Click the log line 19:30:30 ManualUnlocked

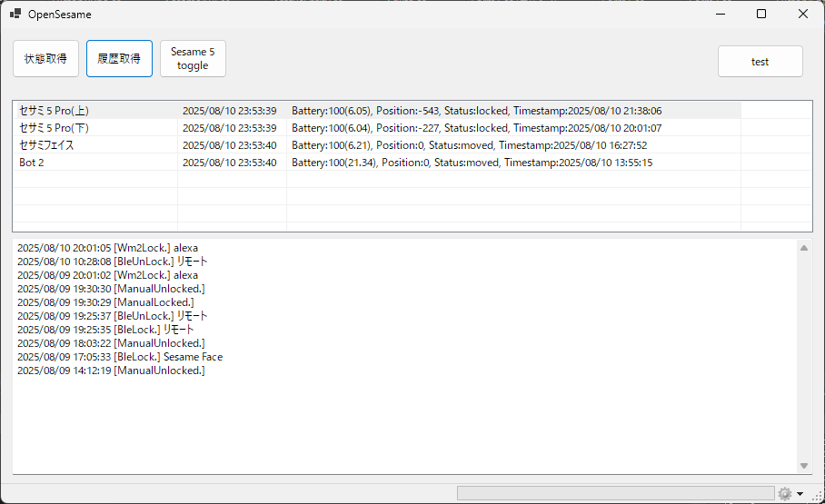tap(111, 289)
